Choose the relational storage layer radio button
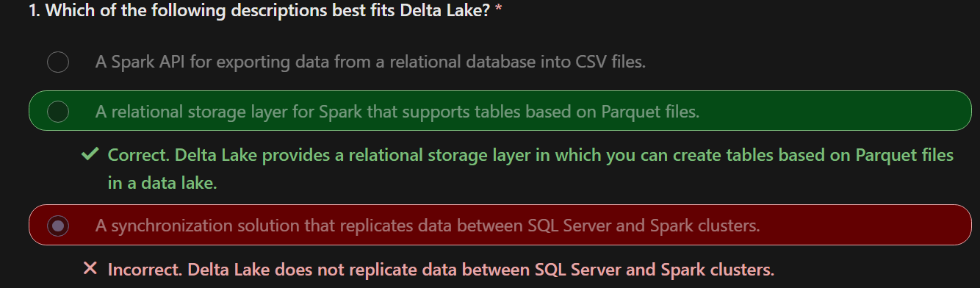Viewport: 980px width, 288px height. point(58,112)
